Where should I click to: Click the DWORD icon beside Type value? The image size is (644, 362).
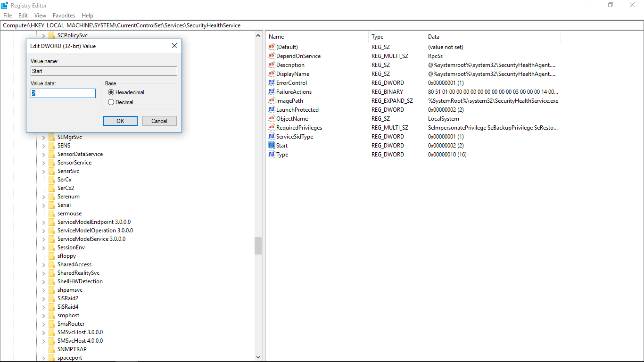coord(271,154)
